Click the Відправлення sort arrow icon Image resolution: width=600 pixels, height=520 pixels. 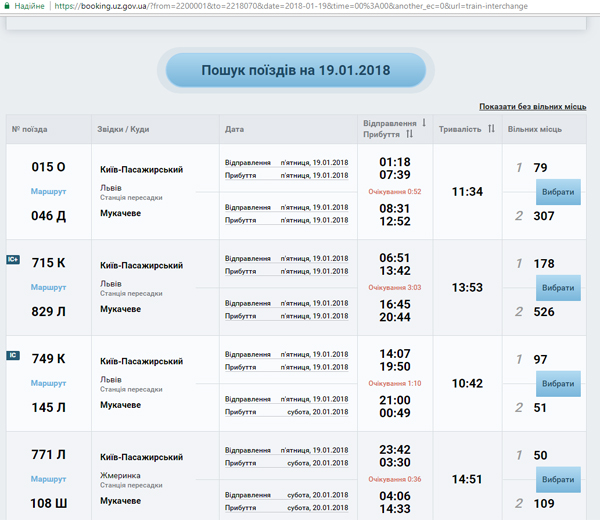(x=424, y=123)
